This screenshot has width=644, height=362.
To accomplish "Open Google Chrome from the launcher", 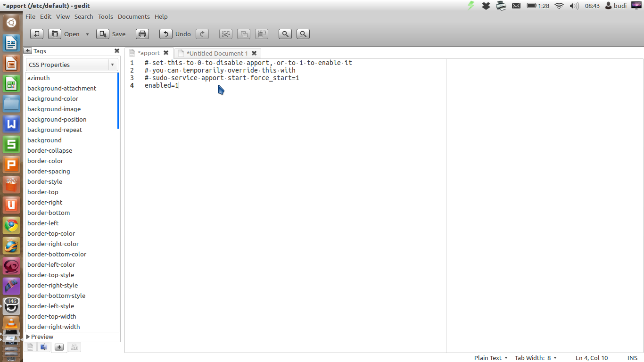I will 11,225.
